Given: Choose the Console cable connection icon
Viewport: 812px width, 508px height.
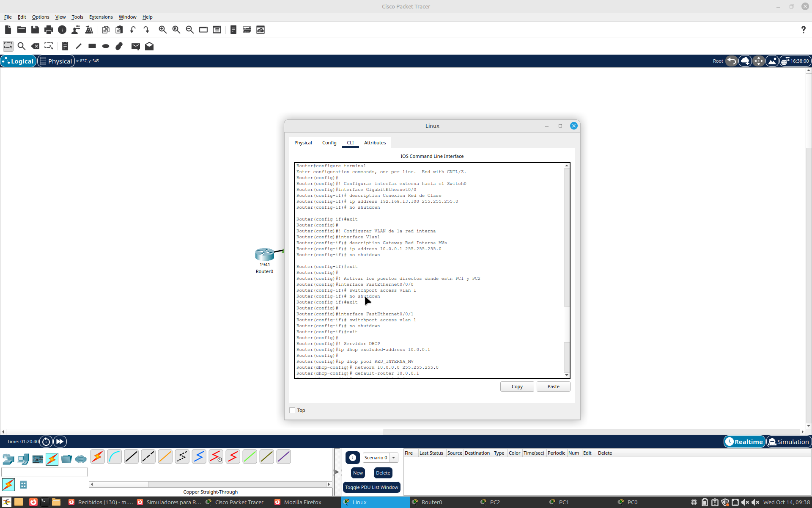Looking at the screenshot, I should (115, 457).
